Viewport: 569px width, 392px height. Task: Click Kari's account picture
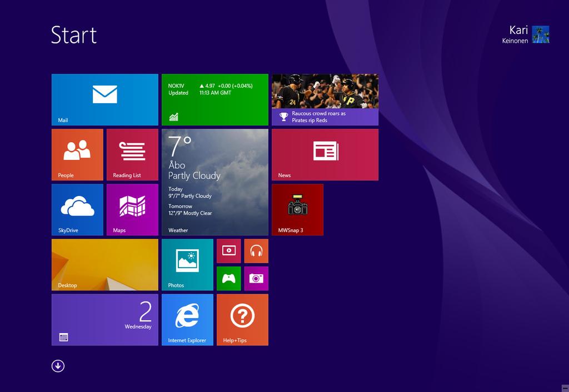coord(541,34)
